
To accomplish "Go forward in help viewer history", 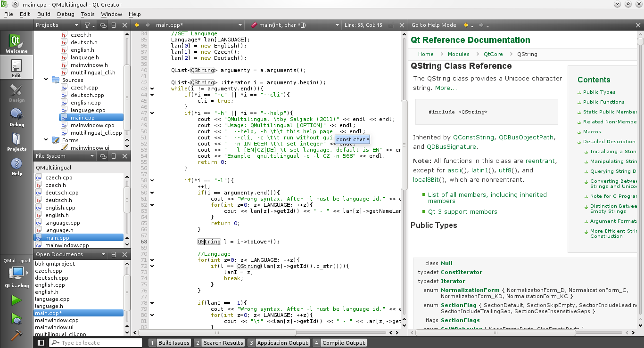I will click(481, 25).
